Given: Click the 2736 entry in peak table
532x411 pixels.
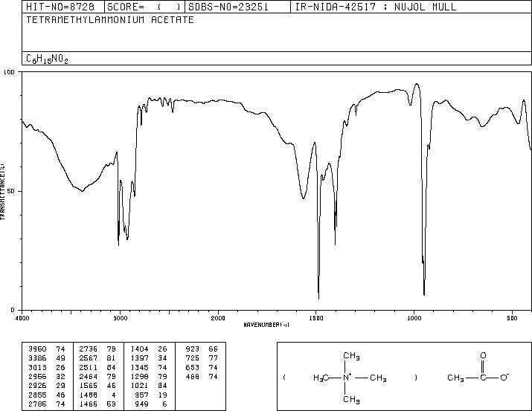Looking at the screenshot, I should (89, 349).
